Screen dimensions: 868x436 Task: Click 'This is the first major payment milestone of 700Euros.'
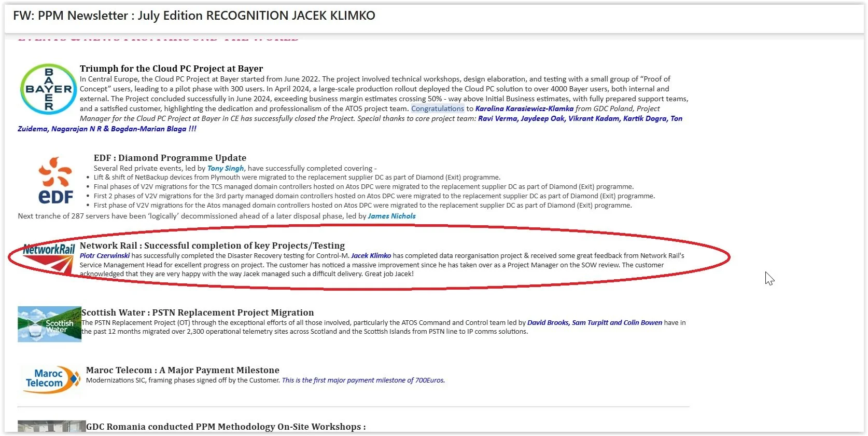(363, 380)
